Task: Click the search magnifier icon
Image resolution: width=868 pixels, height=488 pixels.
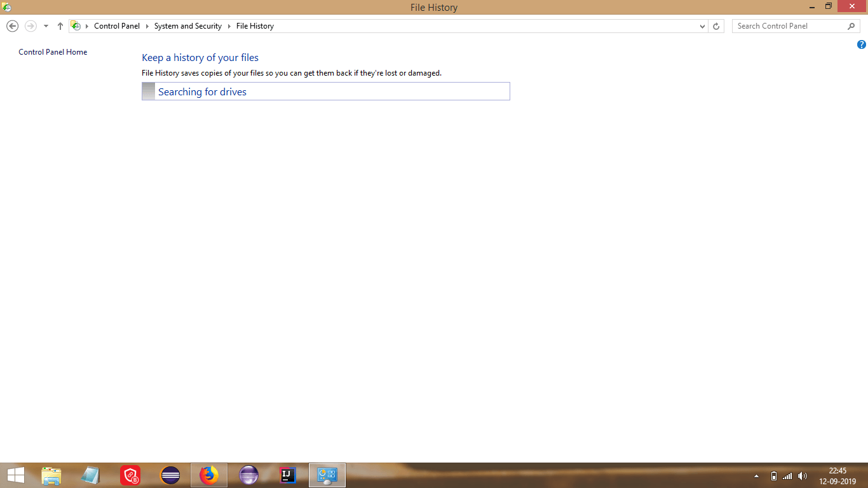Action: 851,26
